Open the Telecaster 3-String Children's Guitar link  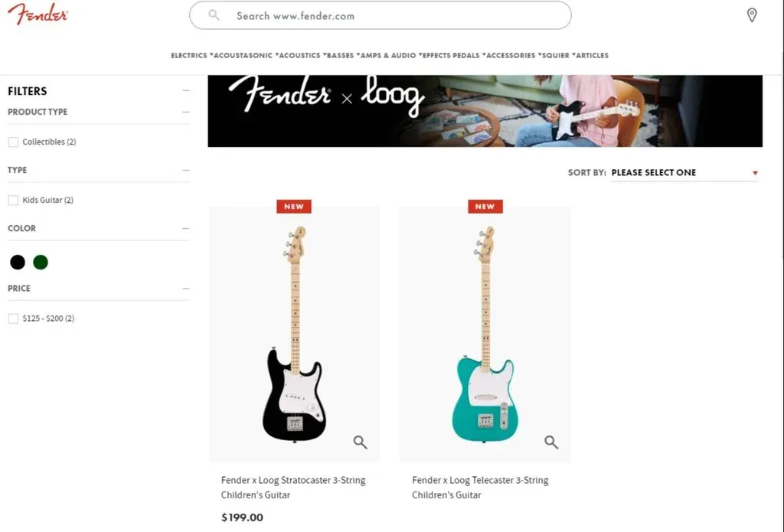(480, 488)
